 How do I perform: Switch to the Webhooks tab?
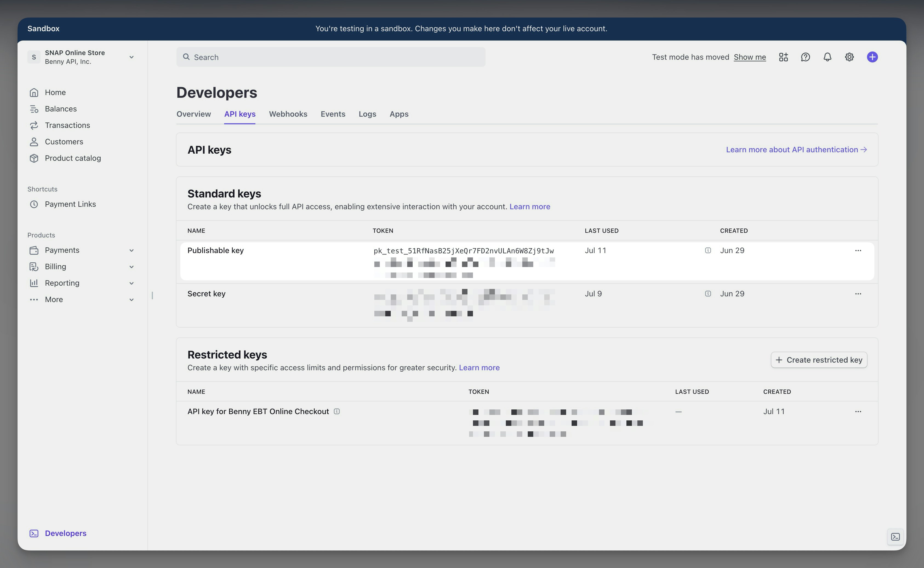coord(288,114)
